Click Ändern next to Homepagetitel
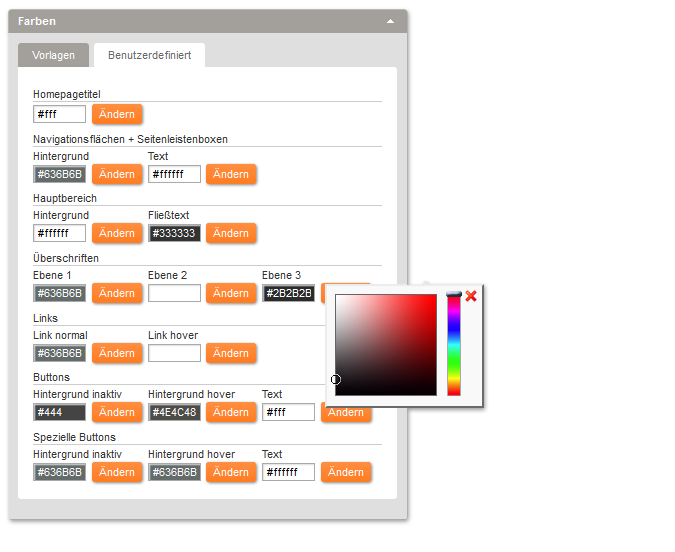This screenshot has width=675, height=552. (x=117, y=114)
